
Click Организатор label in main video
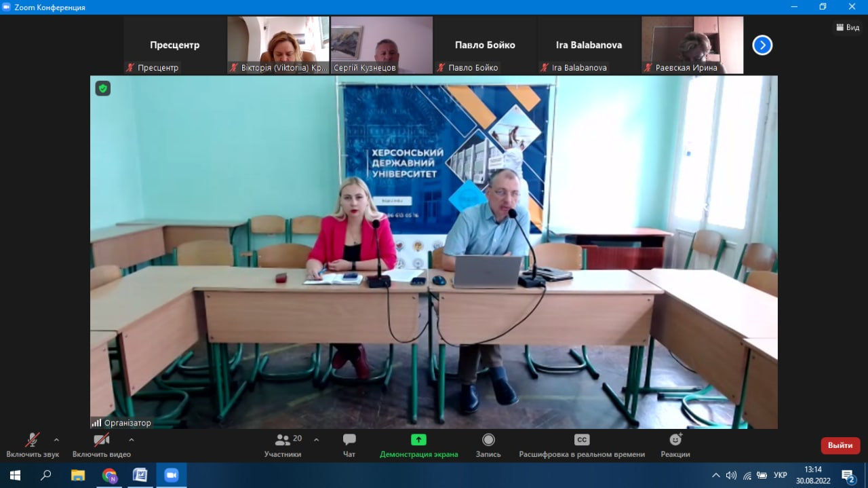click(127, 423)
